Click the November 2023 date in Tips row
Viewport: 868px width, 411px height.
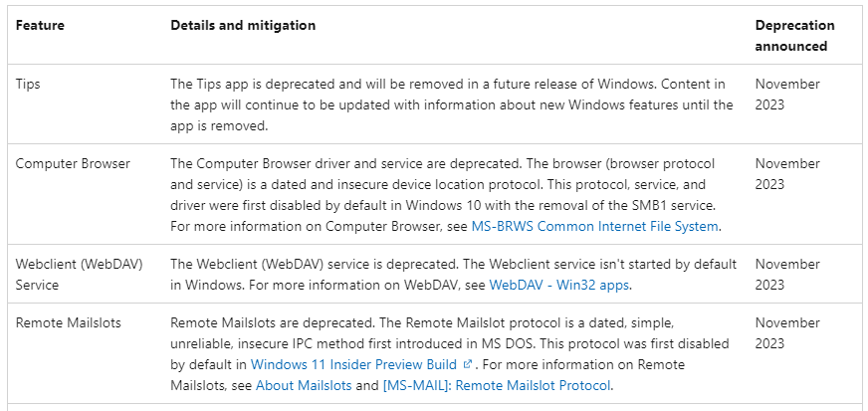(x=787, y=95)
